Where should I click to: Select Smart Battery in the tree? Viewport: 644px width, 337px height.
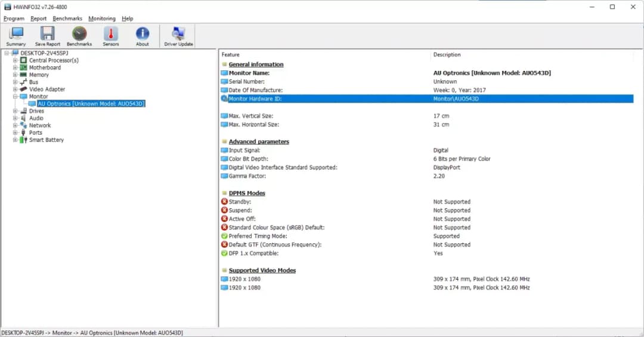pos(46,140)
